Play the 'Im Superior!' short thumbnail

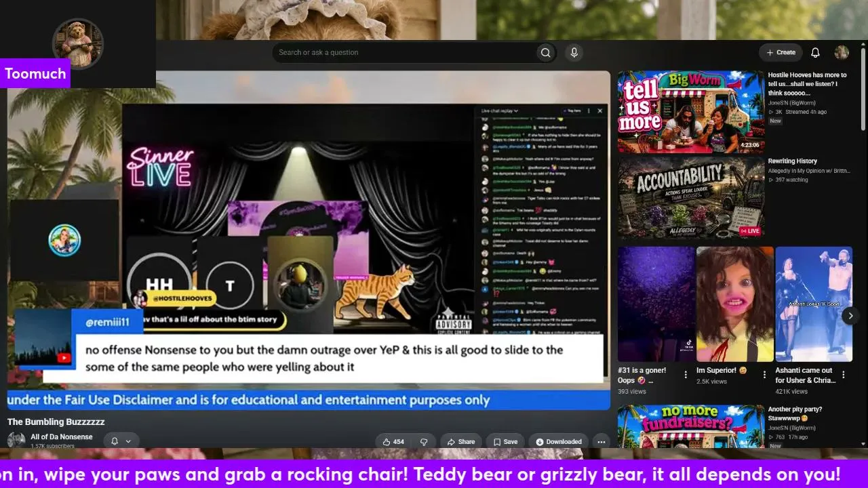pos(735,304)
